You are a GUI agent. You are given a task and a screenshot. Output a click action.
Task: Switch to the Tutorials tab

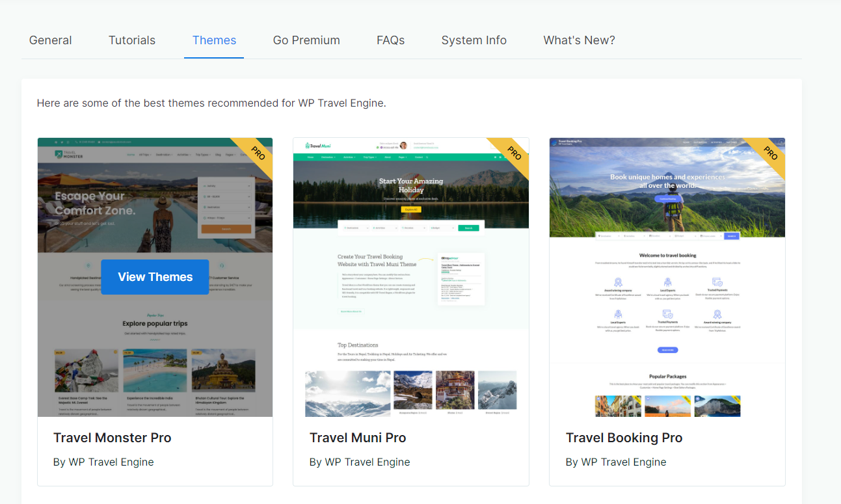click(x=132, y=40)
